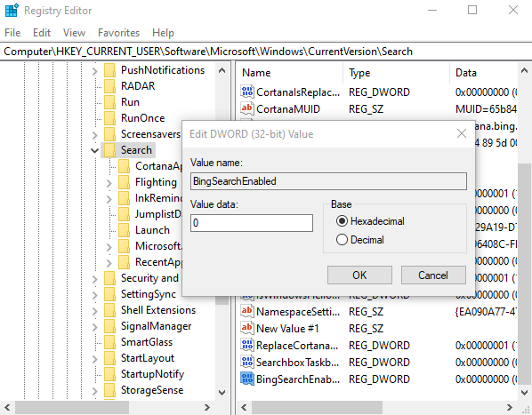Select the RunOnce folder icon
532x415 pixels.
coord(109,118)
